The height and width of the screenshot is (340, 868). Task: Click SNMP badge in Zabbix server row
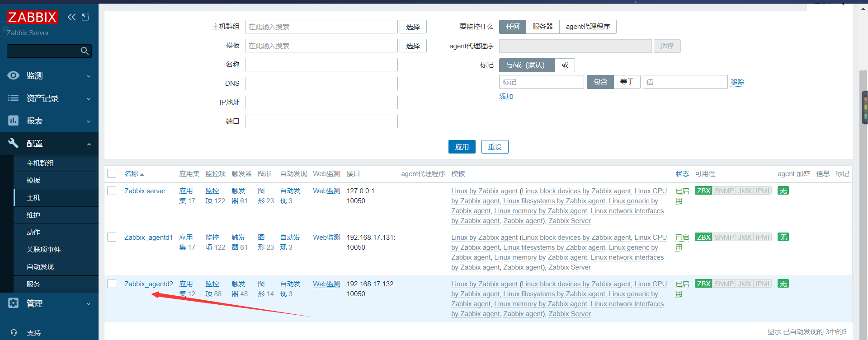[724, 191]
